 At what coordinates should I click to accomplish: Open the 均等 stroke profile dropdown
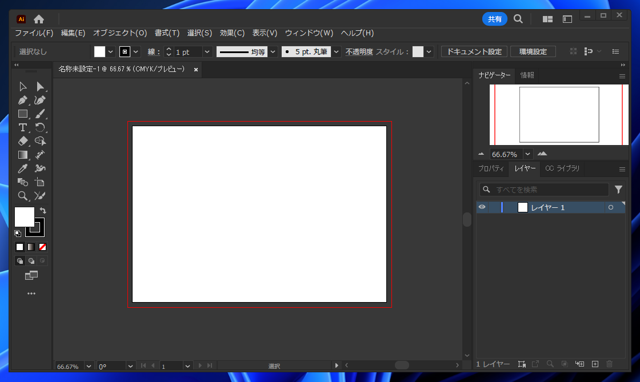(273, 52)
